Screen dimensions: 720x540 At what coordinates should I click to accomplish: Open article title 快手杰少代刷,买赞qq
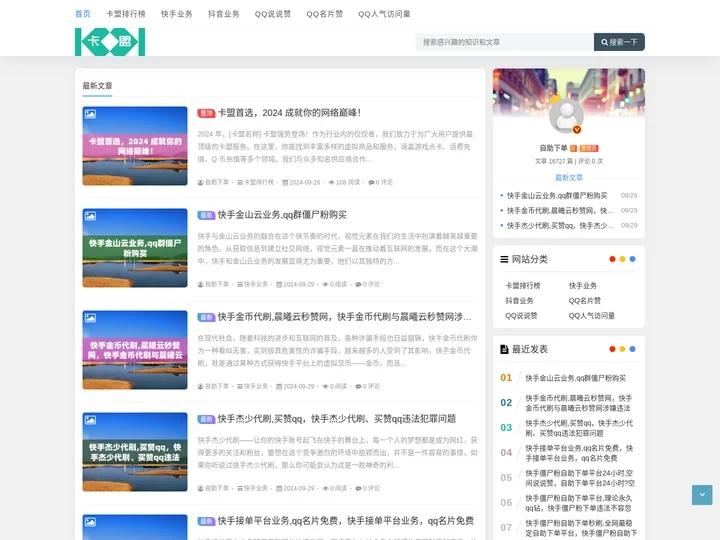click(337, 418)
